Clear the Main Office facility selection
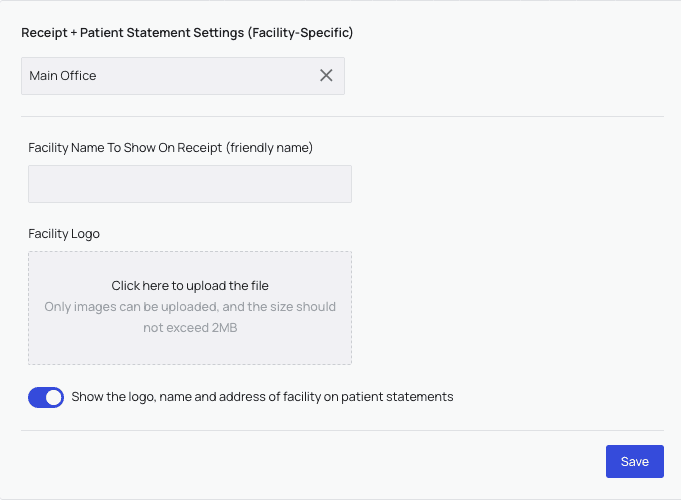This screenshot has height=500, width=681. coord(326,75)
